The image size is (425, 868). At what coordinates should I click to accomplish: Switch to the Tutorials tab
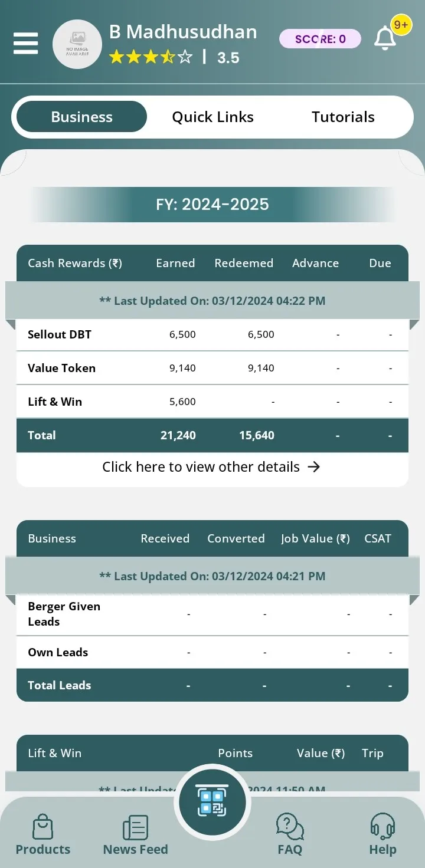[343, 117]
